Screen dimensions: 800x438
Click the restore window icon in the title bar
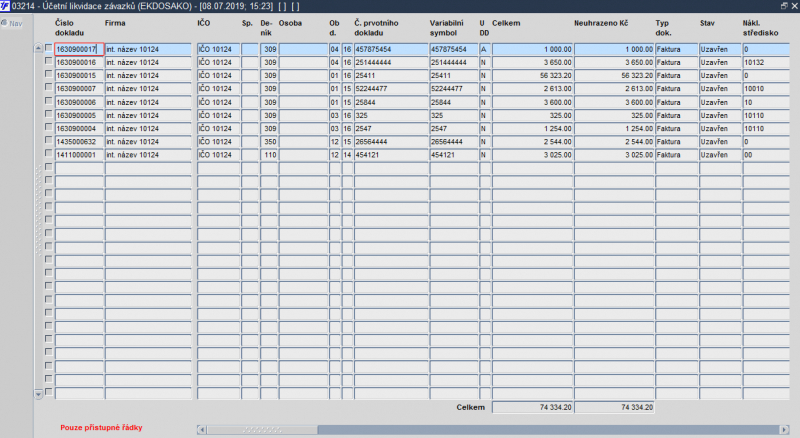click(784, 6)
